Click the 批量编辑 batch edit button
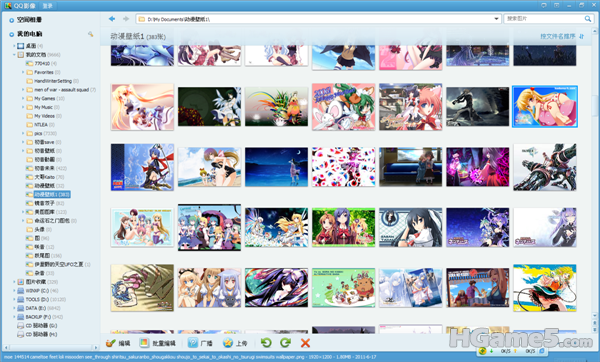 tap(157, 343)
